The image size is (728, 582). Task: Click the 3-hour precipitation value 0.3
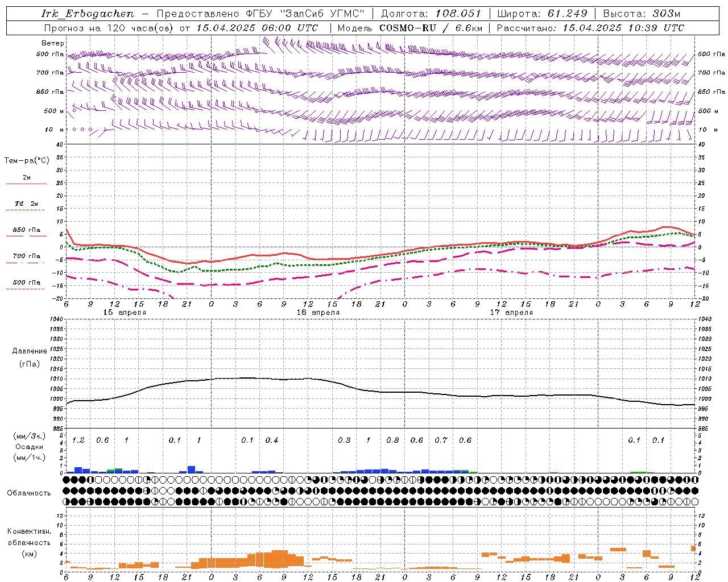coord(344,440)
